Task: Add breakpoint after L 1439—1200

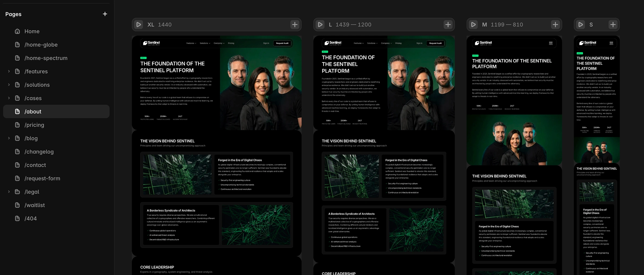Action: (448, 25)
